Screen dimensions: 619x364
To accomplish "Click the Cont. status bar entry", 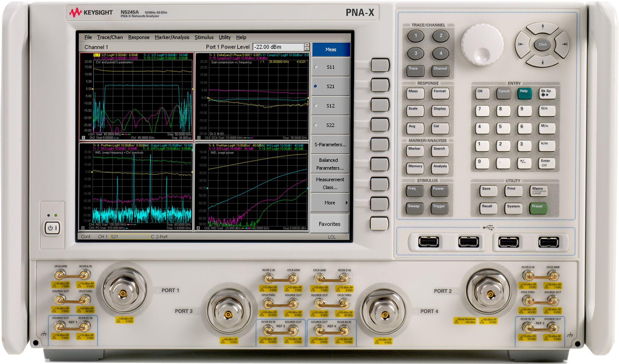I will coord(86,237).
